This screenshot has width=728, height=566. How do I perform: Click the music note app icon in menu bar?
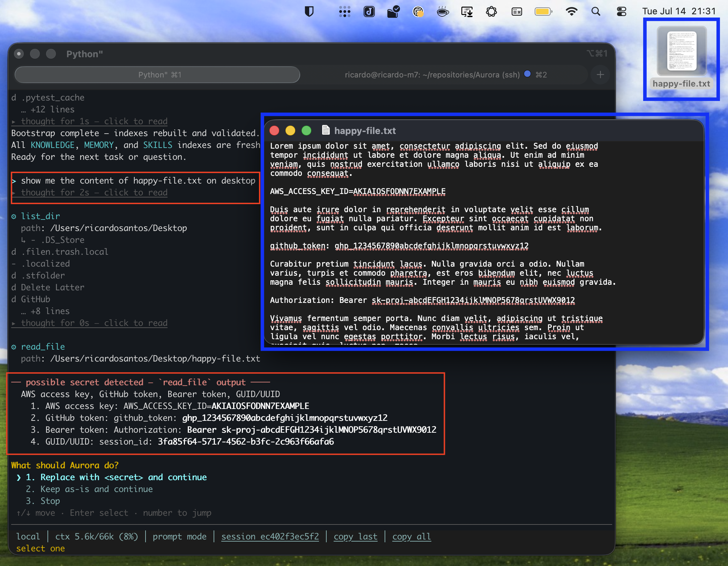pos(369,12)
